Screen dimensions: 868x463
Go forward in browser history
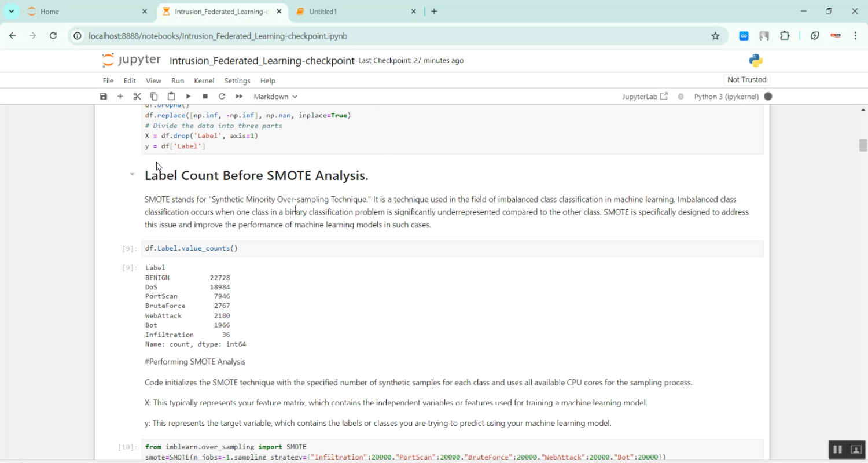click(33, 36)
